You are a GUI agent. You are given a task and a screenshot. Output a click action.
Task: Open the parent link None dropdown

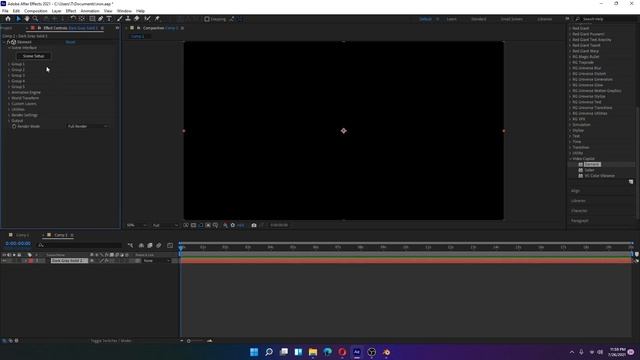156,260
